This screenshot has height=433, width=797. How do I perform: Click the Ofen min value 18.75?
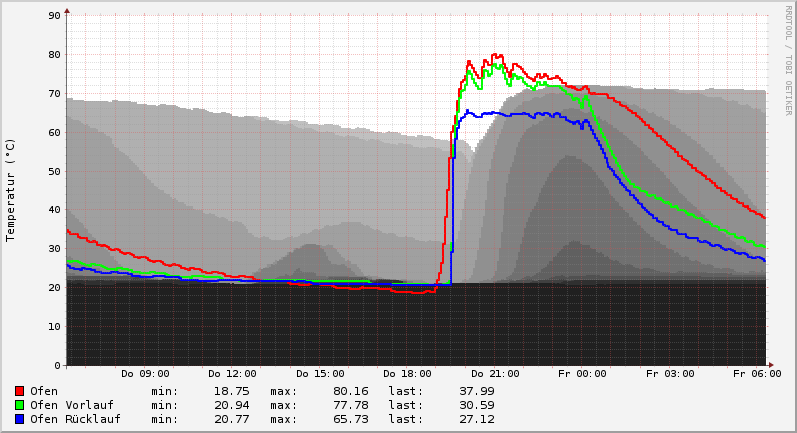pyautogui.click(x=231, y=391)
